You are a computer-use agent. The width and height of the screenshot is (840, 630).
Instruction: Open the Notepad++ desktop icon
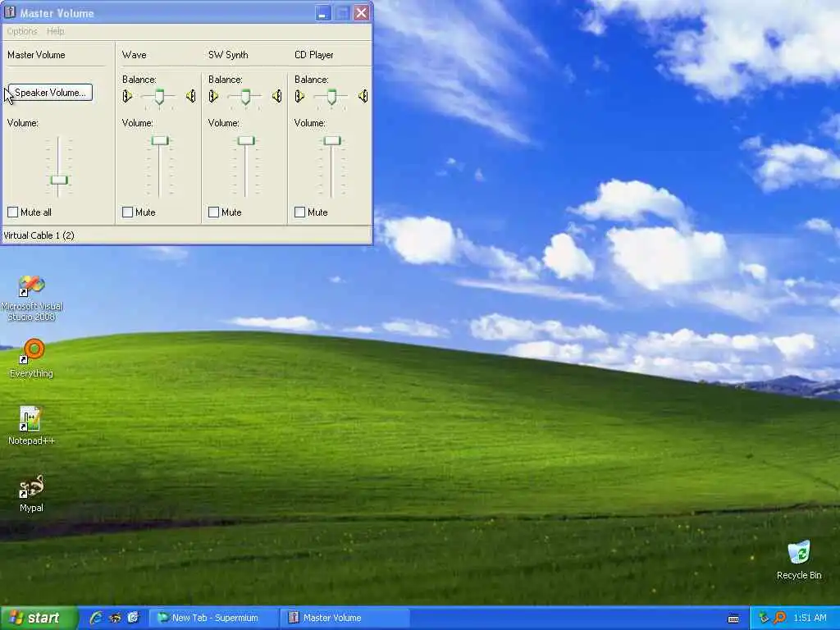click(x=31, y=426)
